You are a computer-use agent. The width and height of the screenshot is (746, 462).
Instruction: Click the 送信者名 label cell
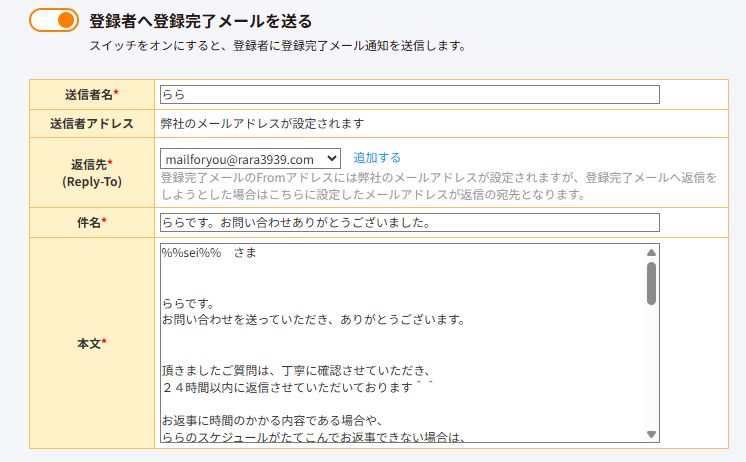click(92, 94)
